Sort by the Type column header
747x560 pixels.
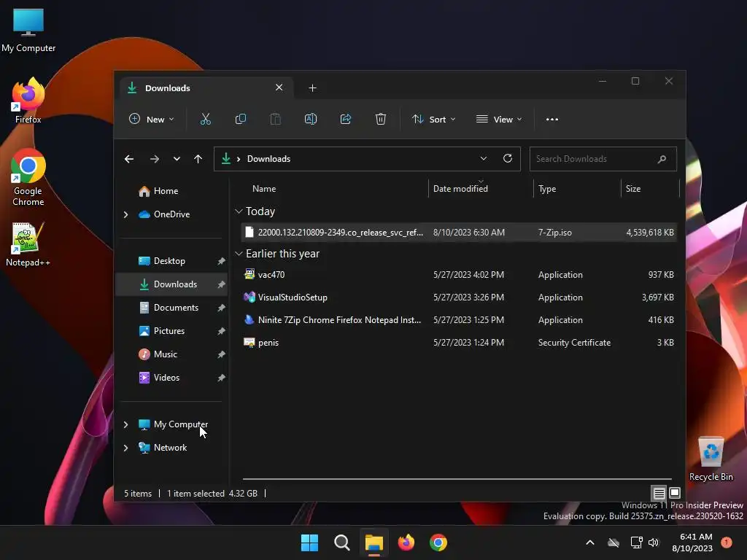[x=576, y=189]
